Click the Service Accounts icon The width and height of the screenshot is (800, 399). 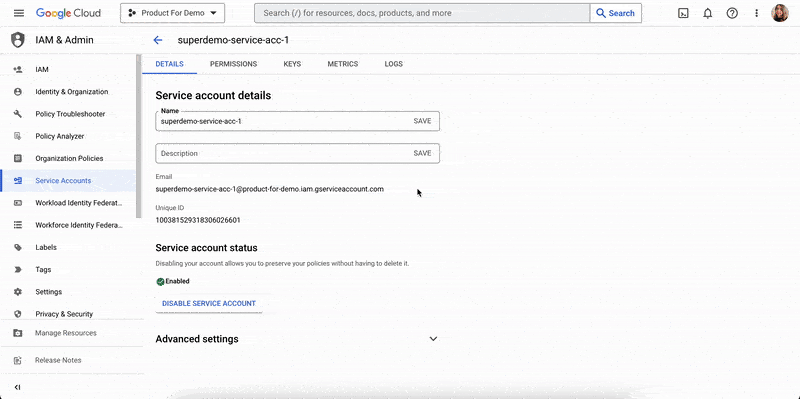click(18, 181)
